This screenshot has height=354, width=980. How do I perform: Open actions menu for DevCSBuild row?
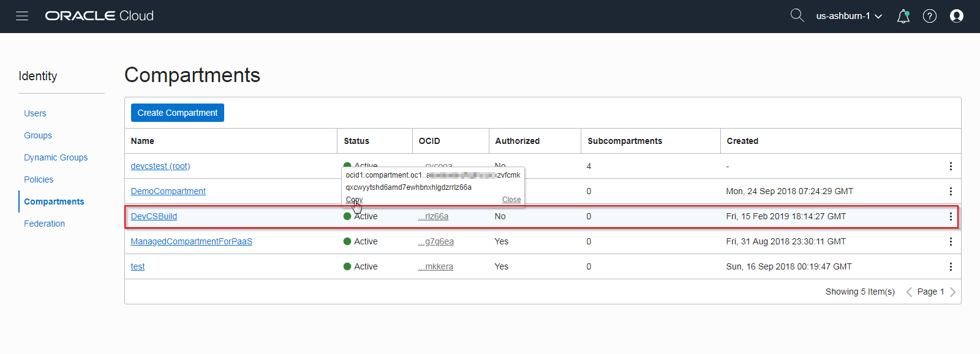951,216
